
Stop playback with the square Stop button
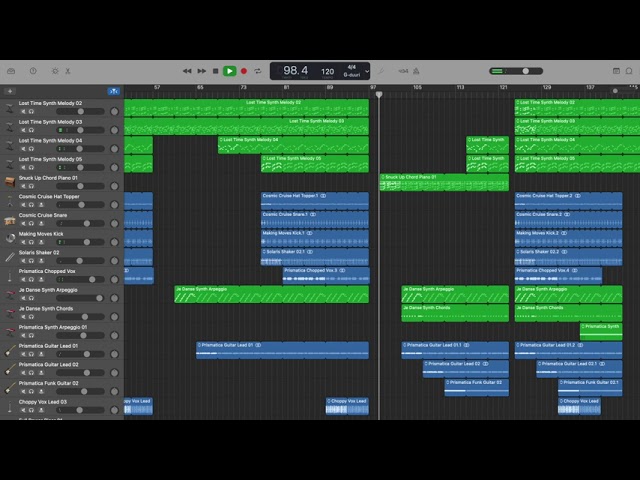click(216, 71)
